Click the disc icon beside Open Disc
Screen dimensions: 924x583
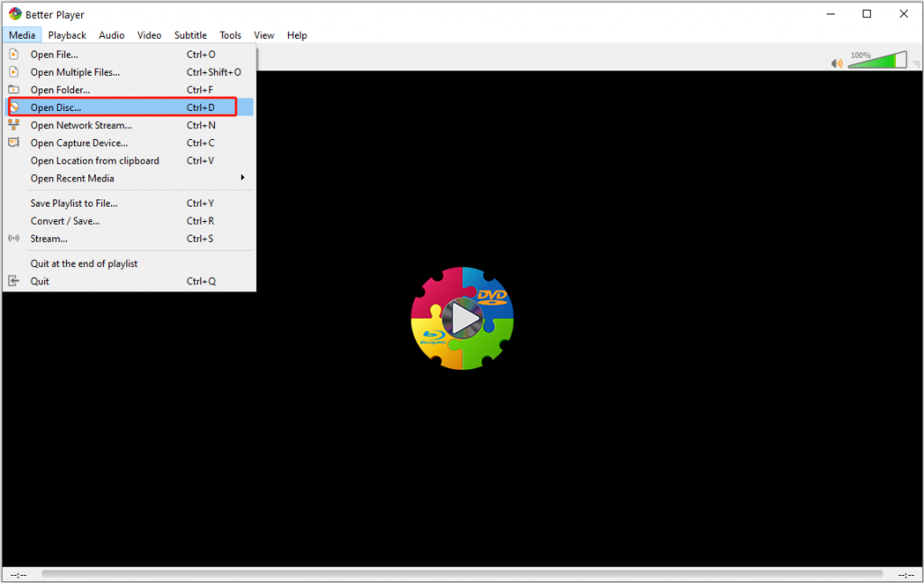[14, 107]
